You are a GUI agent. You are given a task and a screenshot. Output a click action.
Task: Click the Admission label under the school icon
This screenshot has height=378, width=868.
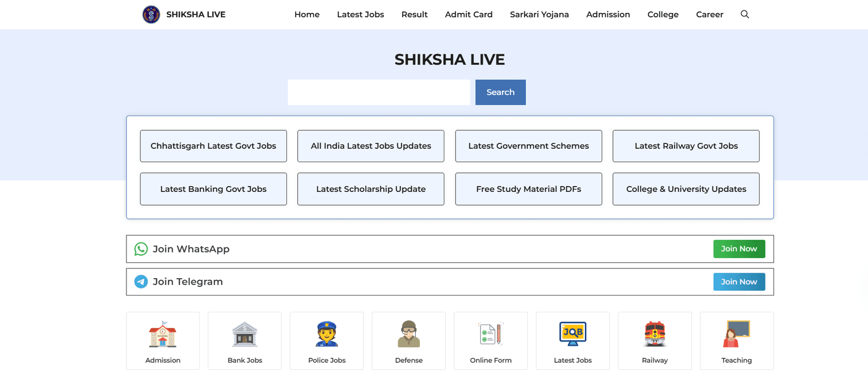[163, 360]
